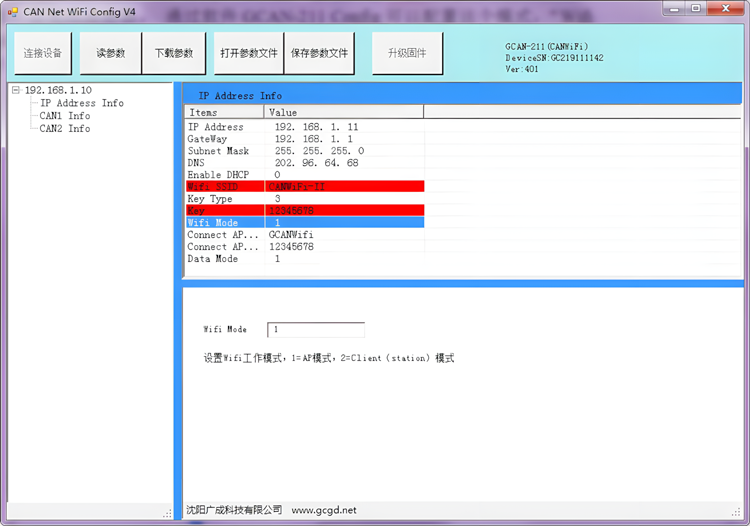Select the Subnet Mask row
Screen dimensions: 750x526
[x=218, y=151]
